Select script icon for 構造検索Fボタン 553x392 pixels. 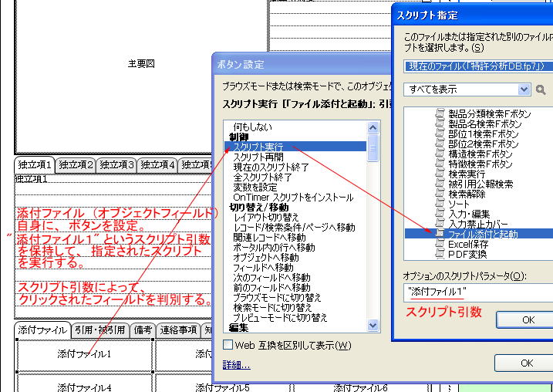(x=440, y=154)
